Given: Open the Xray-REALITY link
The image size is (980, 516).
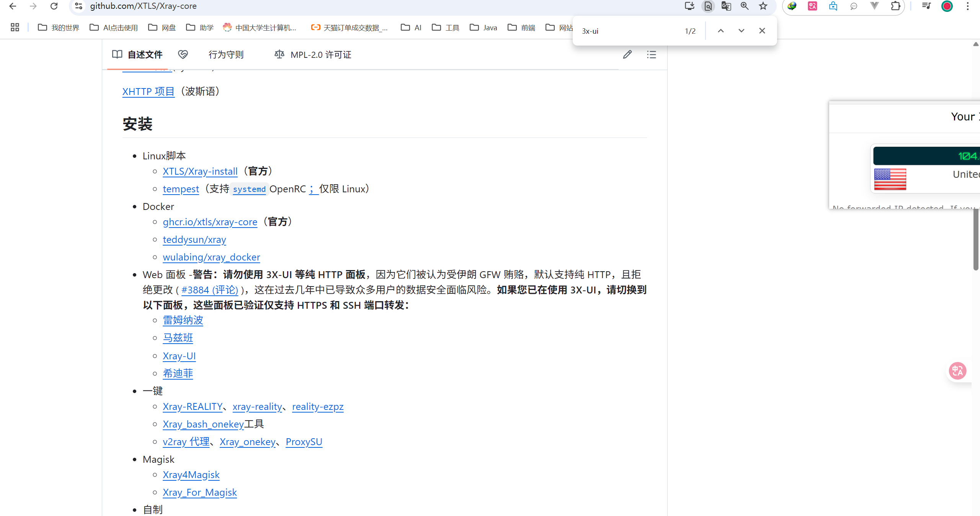Looking at the screenshot, I should pos(193,406).
